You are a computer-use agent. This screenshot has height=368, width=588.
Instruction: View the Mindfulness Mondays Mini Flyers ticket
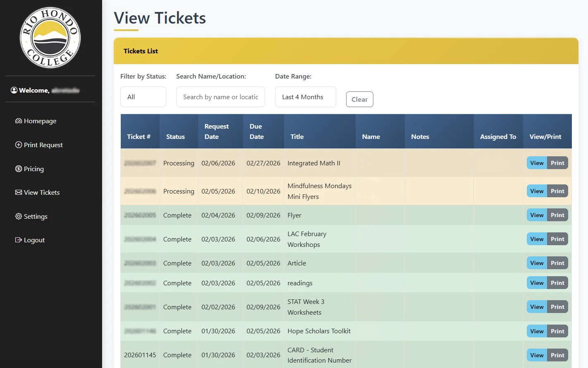pos(537,191)
